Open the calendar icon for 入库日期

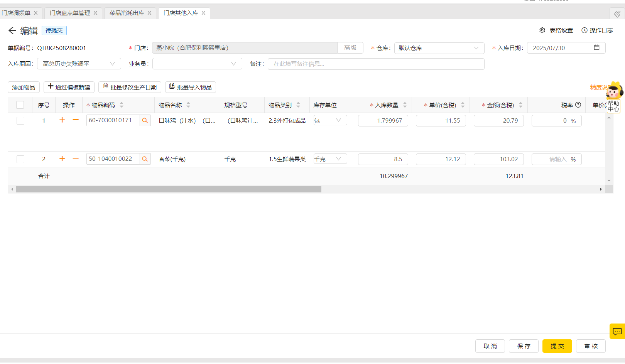pos(596,48)
